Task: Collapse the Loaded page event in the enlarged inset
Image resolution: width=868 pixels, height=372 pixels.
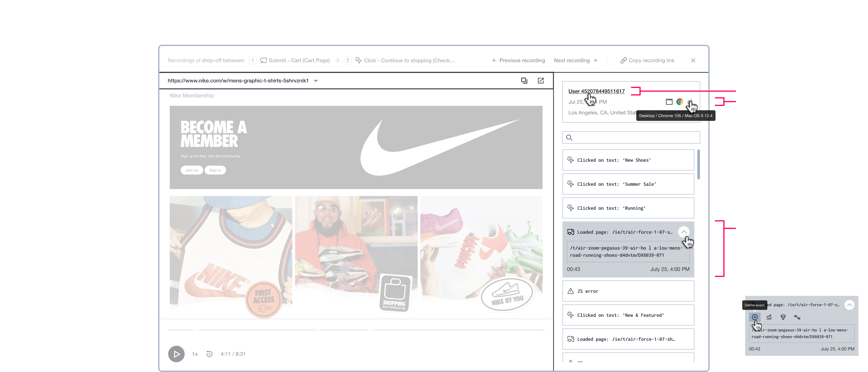Action: click(849, 305)
